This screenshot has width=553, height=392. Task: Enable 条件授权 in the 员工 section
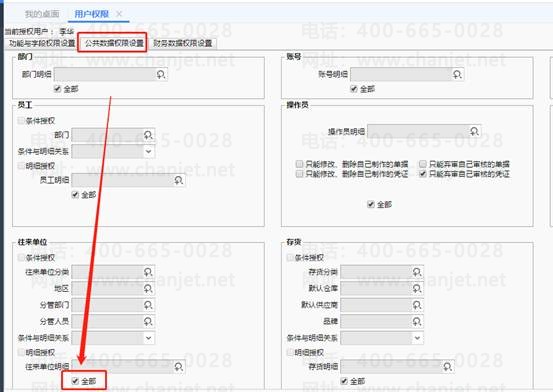point(21,121)
